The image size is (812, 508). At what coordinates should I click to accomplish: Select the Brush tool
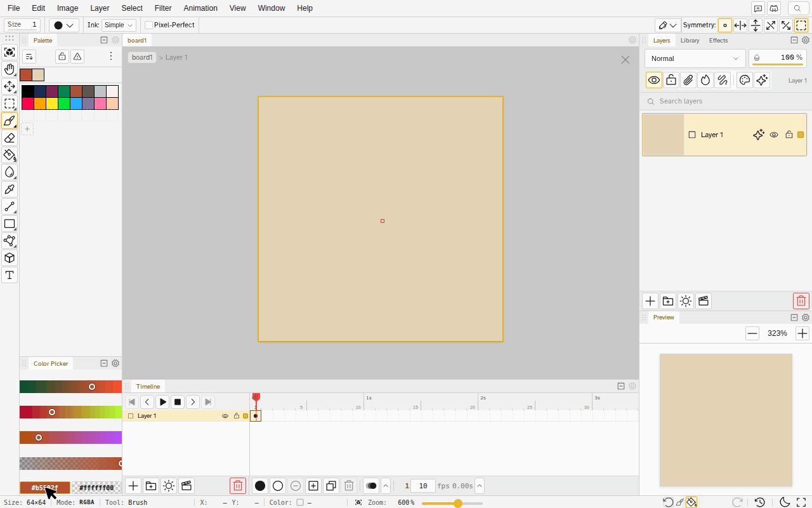(10, 121)
